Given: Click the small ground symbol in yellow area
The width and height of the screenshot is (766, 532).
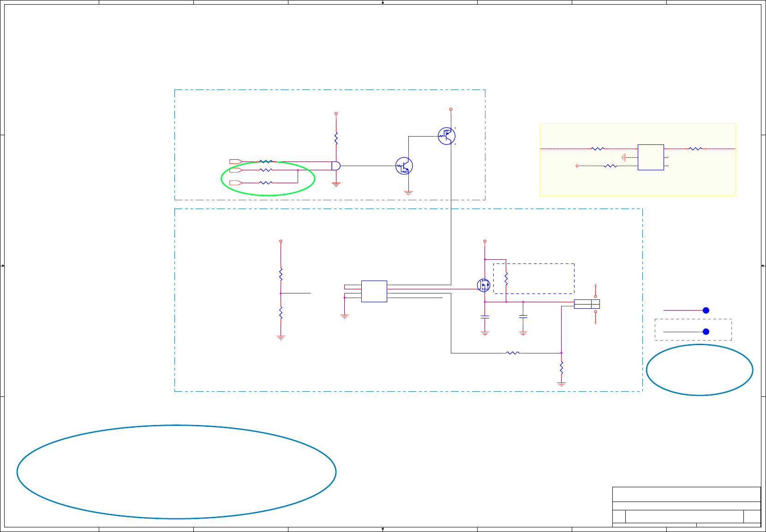Looking at the screenshot, I should (x=623, y=157).
